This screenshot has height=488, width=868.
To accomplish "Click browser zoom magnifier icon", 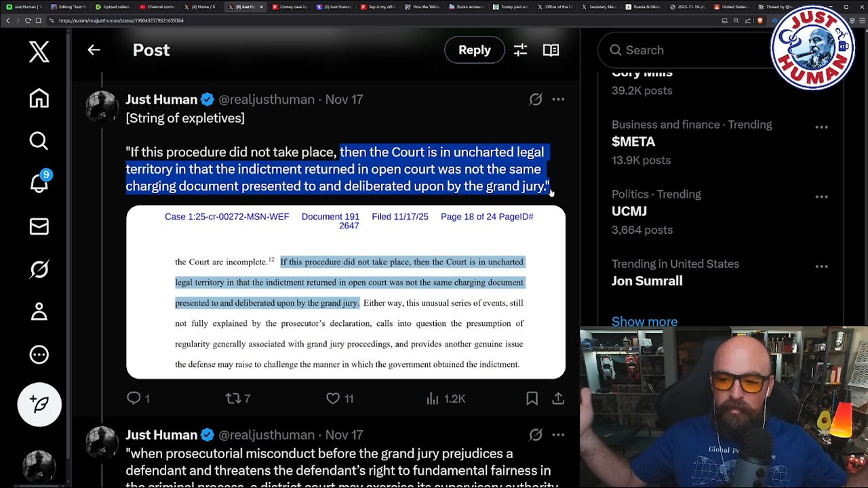I will click(736, 20).
